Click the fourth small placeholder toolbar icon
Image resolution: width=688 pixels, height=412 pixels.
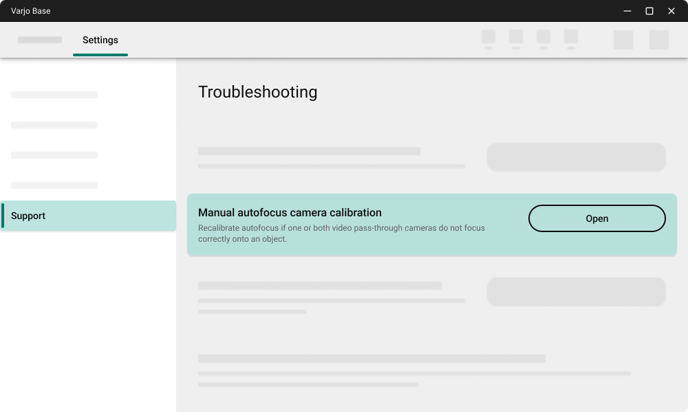(571, 39)
